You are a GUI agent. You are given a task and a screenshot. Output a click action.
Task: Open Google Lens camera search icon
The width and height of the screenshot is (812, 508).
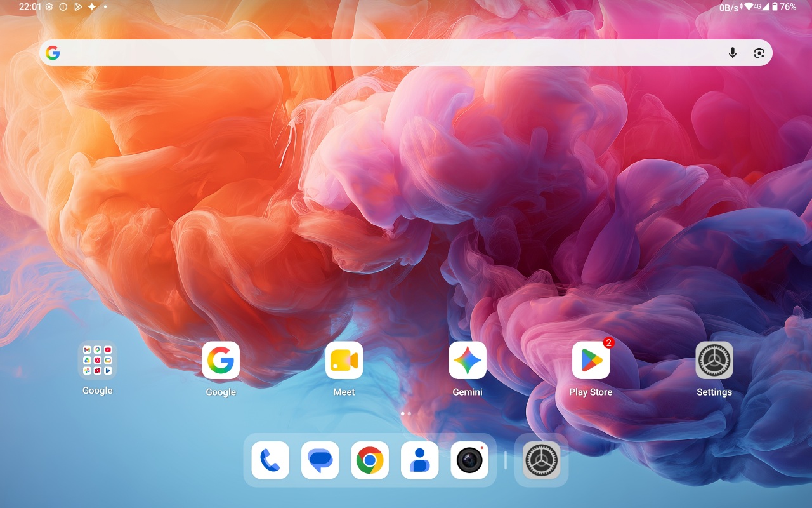(759, 53)
